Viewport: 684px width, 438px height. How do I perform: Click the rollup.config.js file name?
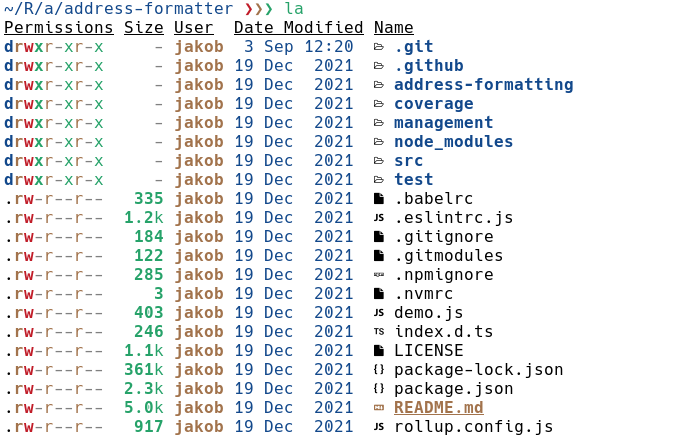pos(474,427)
